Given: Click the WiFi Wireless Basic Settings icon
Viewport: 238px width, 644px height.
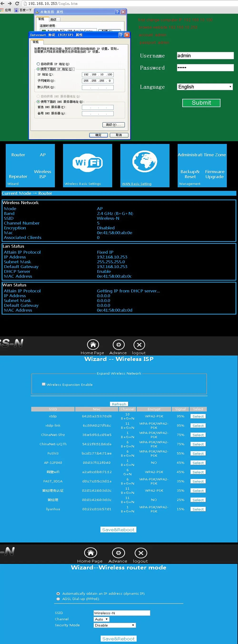Looking at the screenshot, I should [x=88, y=163].
